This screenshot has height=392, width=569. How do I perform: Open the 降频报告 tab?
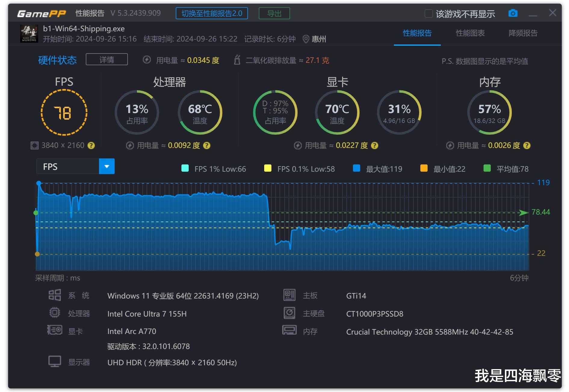(x=523, y=33)
